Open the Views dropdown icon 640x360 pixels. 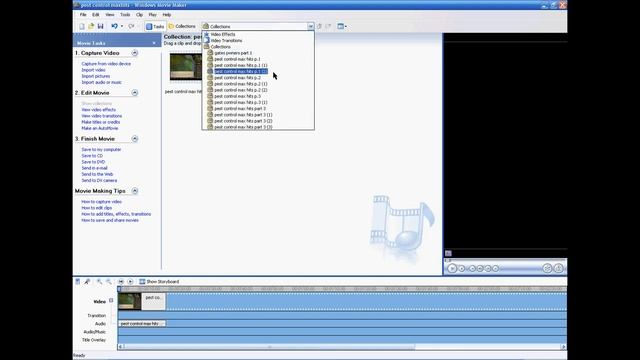(342, 26)
